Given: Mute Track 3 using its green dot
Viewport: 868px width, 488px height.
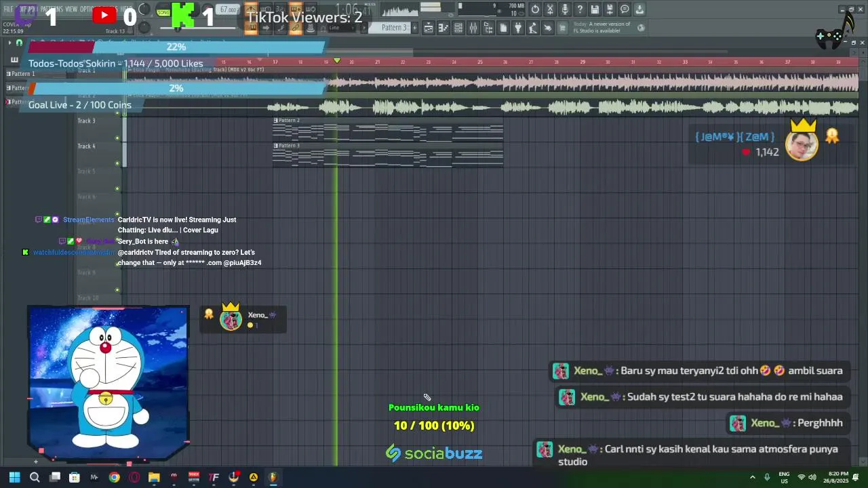Looking at the screenshot, I should (x=117, y=138).
